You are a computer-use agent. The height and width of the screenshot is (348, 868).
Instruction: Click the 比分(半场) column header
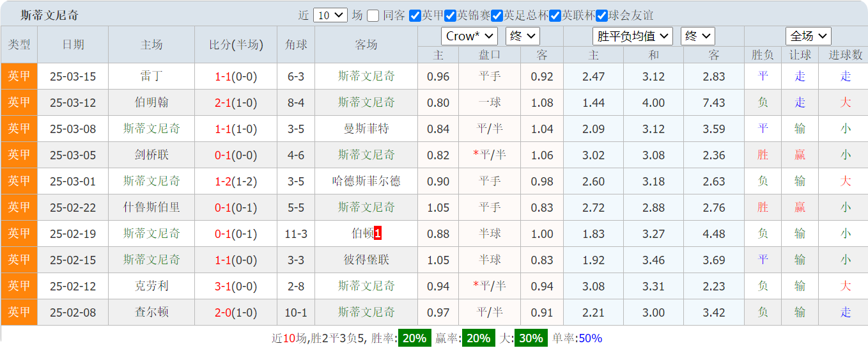(236, 45)
